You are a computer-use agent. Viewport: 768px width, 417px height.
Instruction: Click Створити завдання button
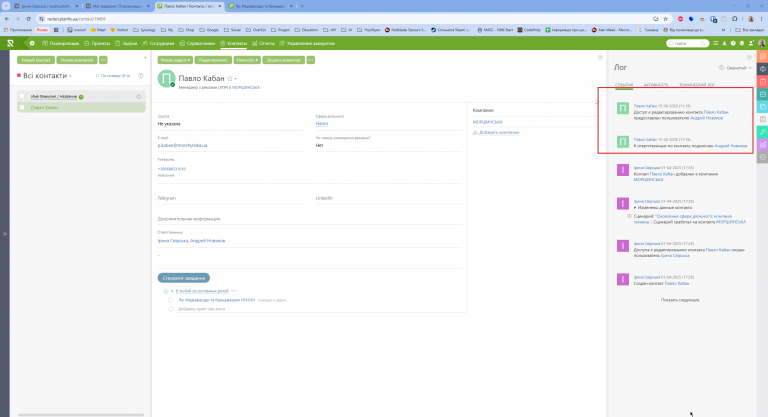(184, 278)
